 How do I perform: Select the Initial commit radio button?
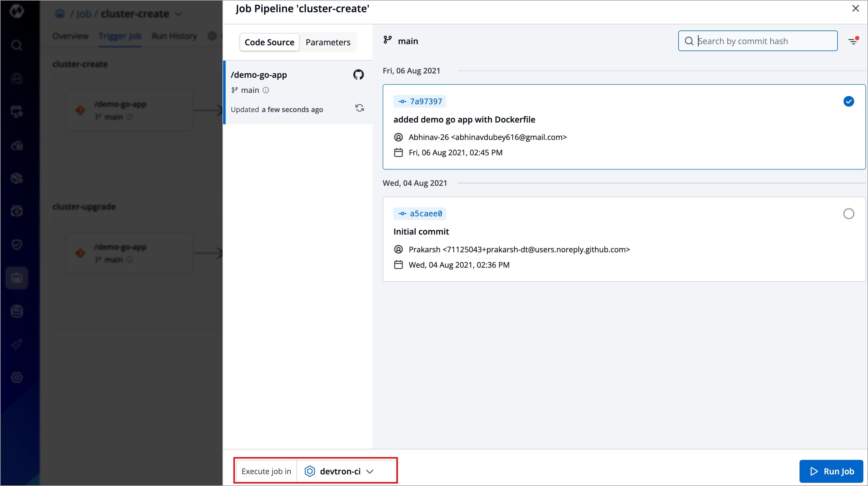(848, 213)
